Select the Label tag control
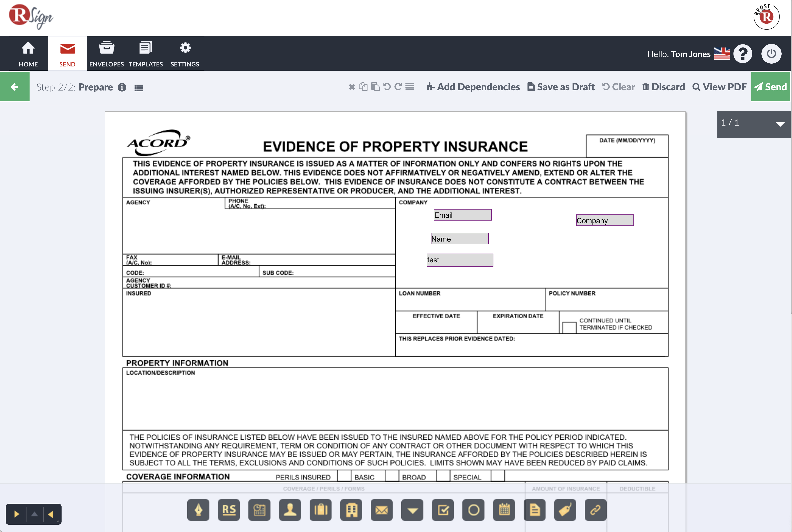Screen dimensions: 792x532 click(x=565, y=510)
